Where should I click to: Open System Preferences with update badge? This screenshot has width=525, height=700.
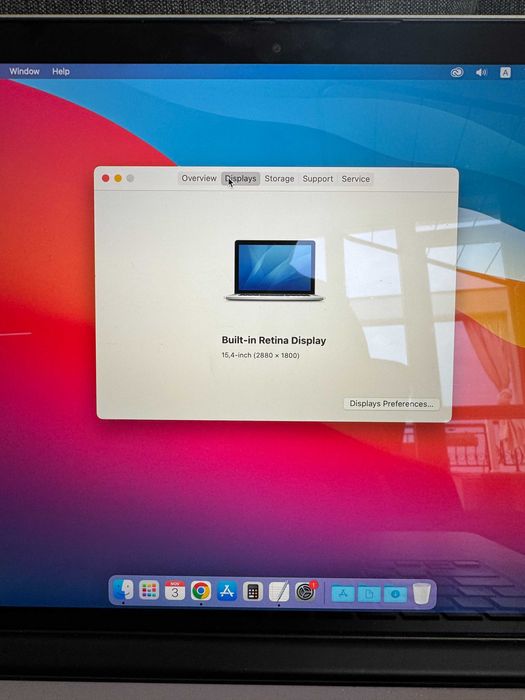click(x=305, y=592)
